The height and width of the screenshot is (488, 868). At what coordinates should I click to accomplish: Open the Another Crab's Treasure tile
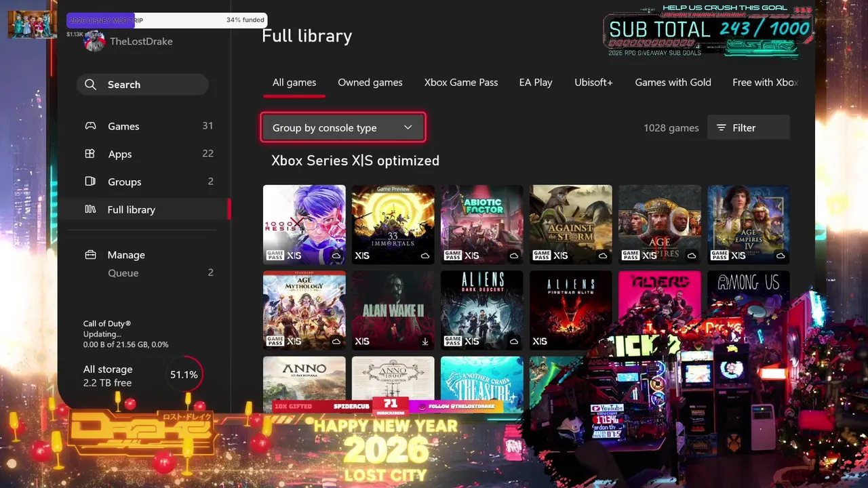coord(482,378)
